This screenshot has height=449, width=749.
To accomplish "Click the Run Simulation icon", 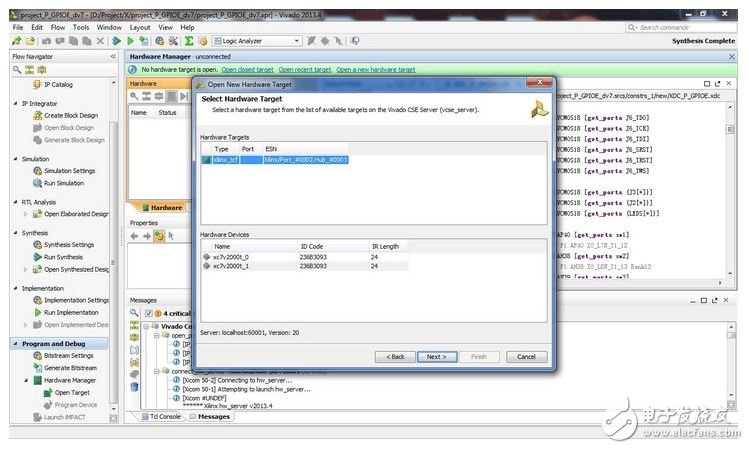I will pyautogui.click(x=37, y=184).
